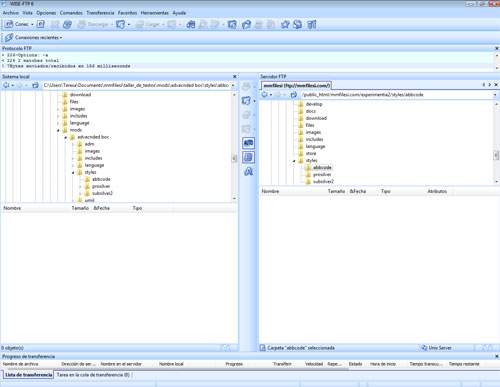This screenshot has width=500, height=387.
Task: Click server path field /public_html
Action: pyautogui.click(x=396, y=95)
